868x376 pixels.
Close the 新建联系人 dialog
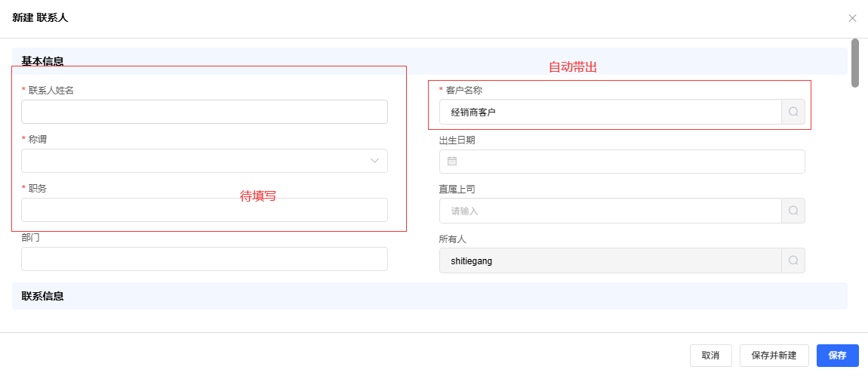(x=852, y=18)
